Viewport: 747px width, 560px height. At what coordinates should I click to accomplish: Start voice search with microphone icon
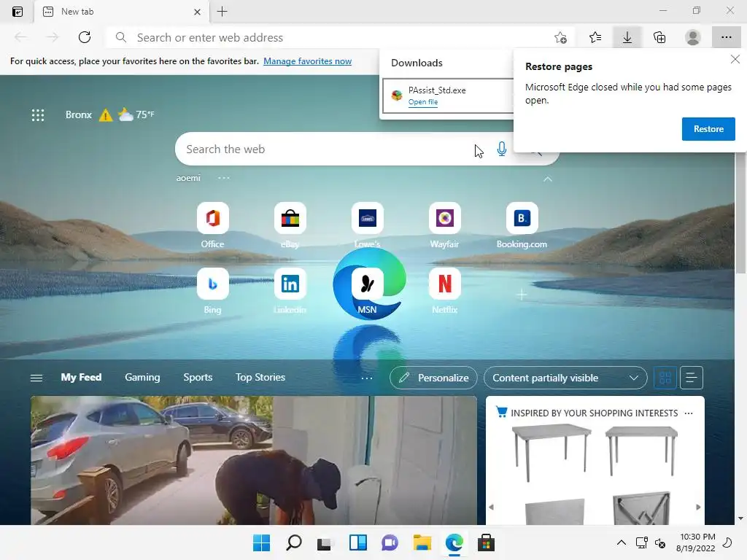502,149
